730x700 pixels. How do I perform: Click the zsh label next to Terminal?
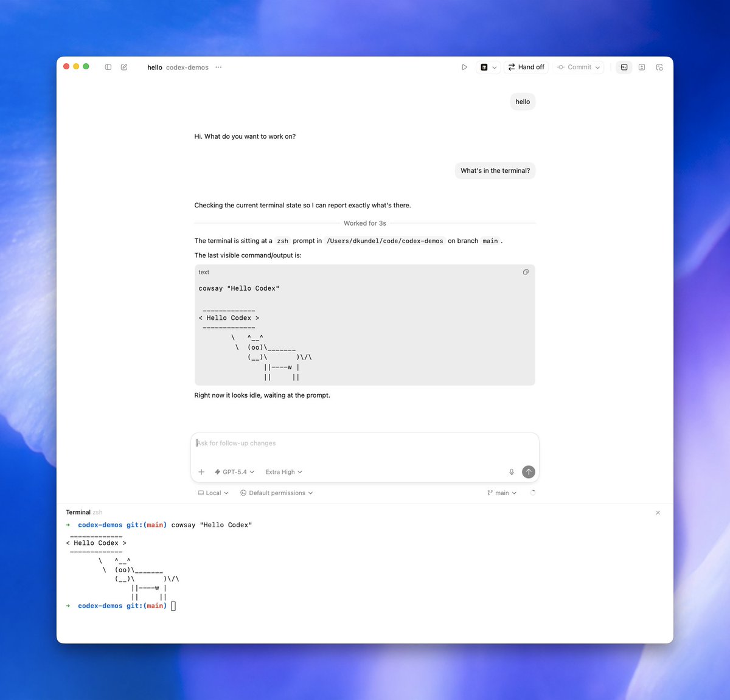[x=97, y=513]
